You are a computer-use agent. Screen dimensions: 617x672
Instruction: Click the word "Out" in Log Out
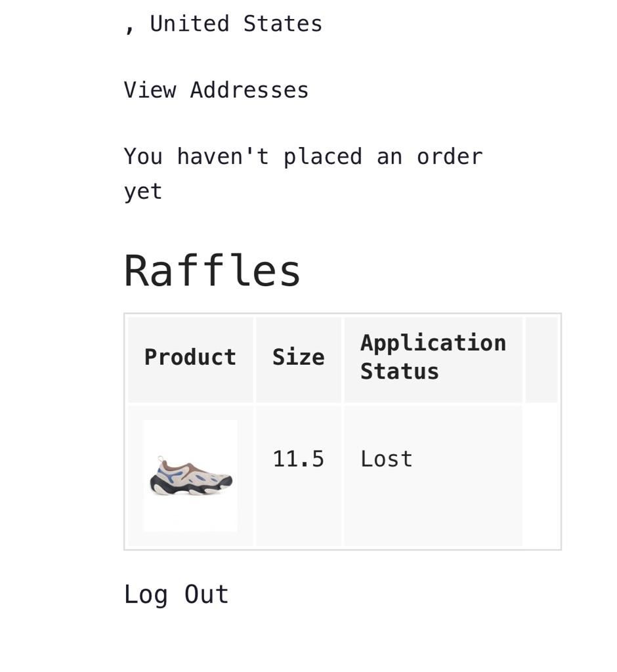click(x=206, y=594)
